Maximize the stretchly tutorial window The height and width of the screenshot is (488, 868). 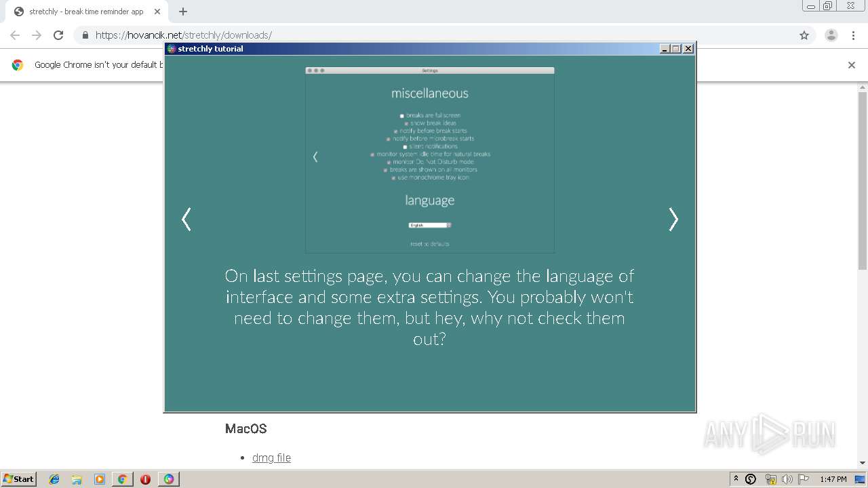pyautogui.click(x=675, y=49)
